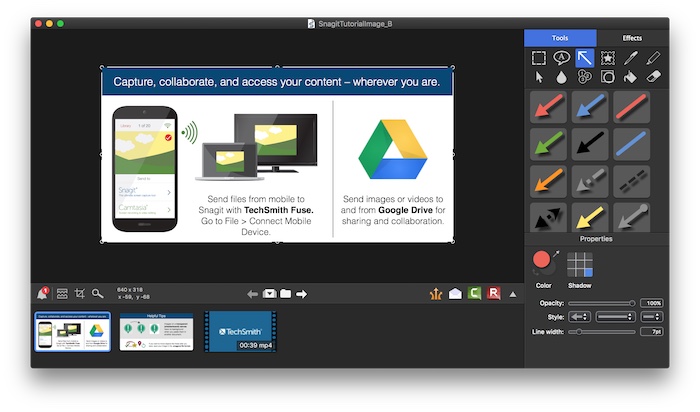Select the Move pointer tool
The image size is (700, 412).
539,77
